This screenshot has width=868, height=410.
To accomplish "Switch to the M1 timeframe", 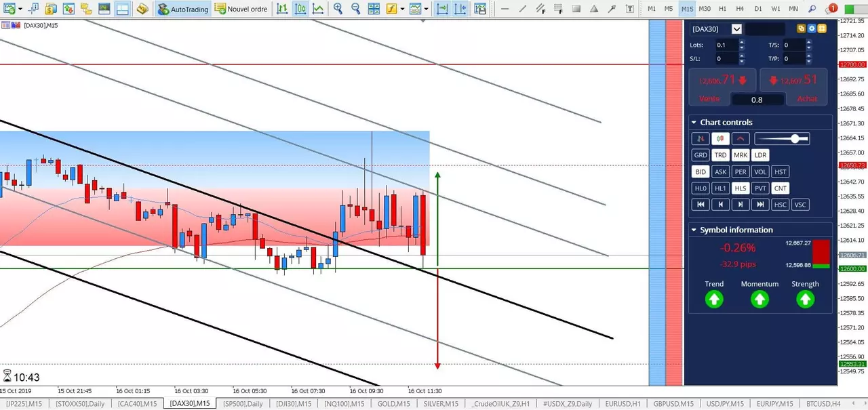I will [x=652, y=9].
